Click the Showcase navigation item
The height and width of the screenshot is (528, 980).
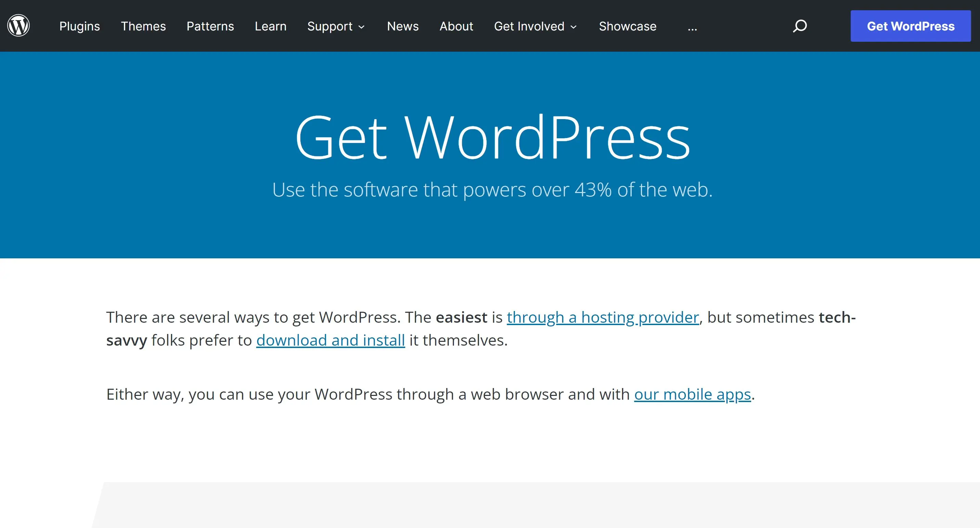click(627, 26)
